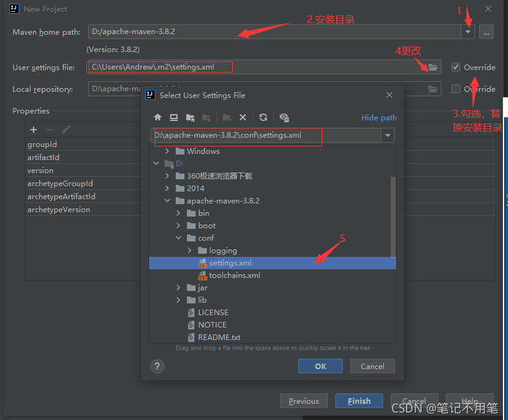Click the Previous button

(x=304, y=401)
